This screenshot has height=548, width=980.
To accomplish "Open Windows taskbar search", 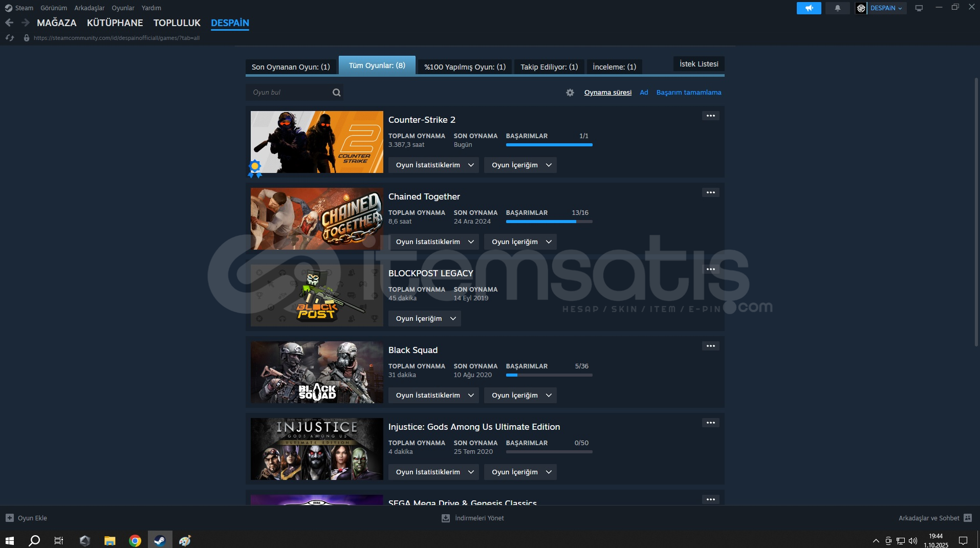I will click(34, 540).
